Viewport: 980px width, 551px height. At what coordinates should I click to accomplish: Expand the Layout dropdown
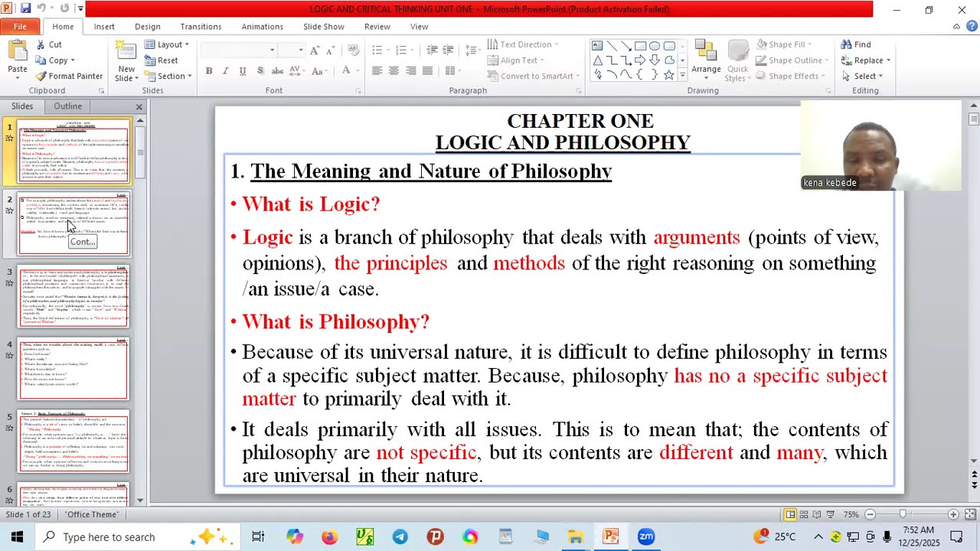pos(166,44)
